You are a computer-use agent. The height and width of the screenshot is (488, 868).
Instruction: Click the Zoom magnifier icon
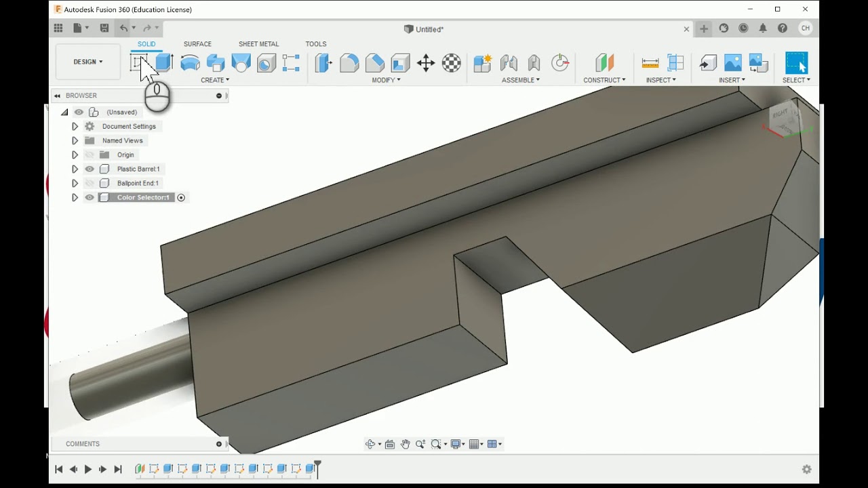click(420, 444)
